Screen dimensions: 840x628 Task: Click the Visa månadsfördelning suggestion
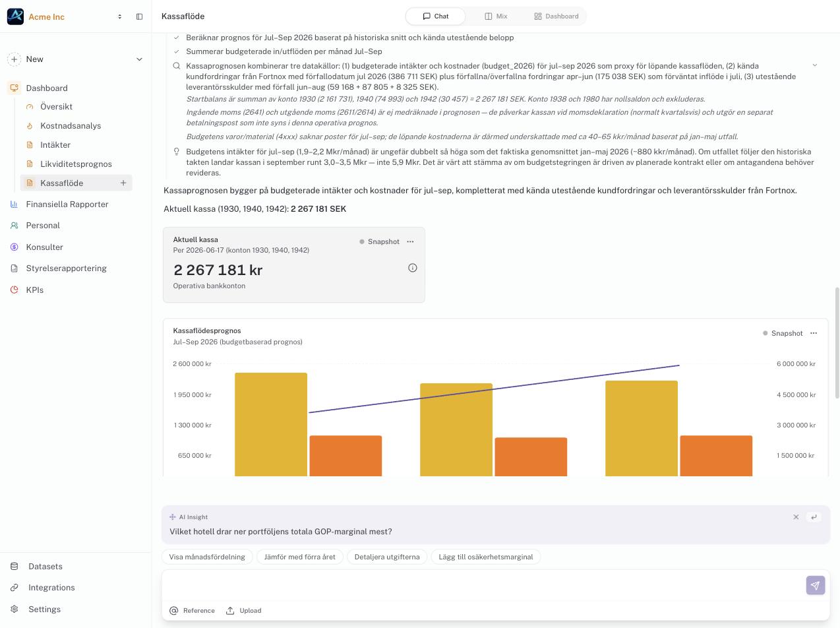coord(207,557)
